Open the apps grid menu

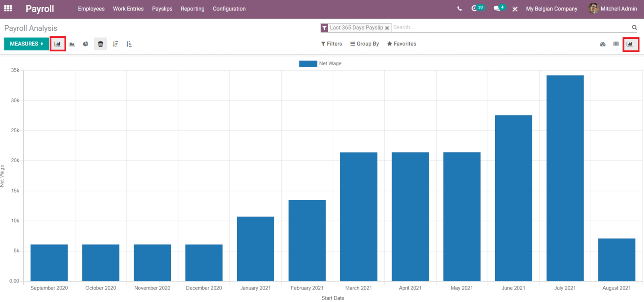pos(8,8)
